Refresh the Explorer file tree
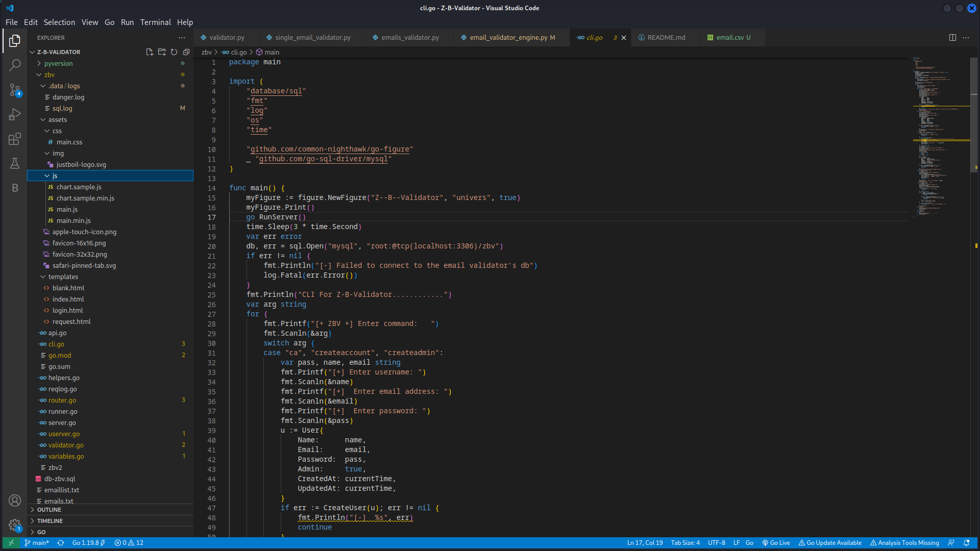This screenshot has width=980, height=551. click(x=174, y=52)
